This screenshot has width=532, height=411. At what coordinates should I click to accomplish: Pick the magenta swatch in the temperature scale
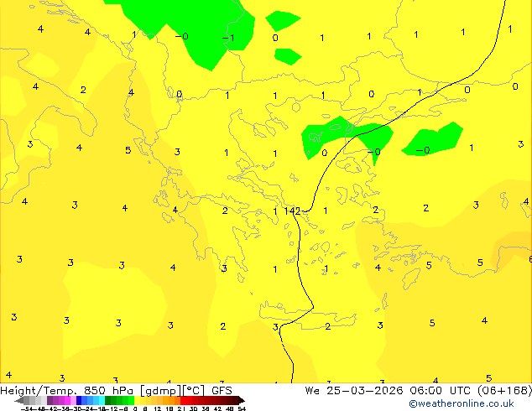67,400
